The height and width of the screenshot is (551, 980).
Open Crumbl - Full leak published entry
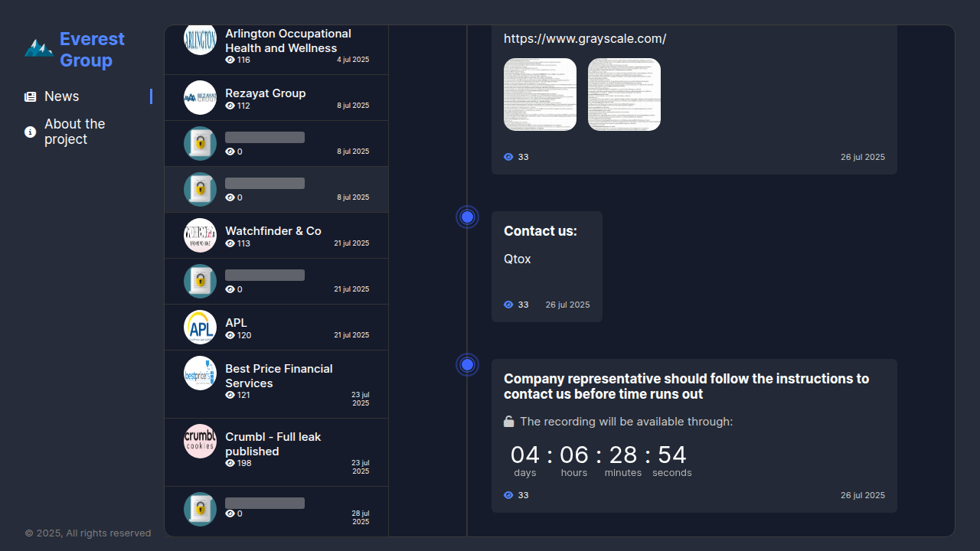(x=276, y=452)
